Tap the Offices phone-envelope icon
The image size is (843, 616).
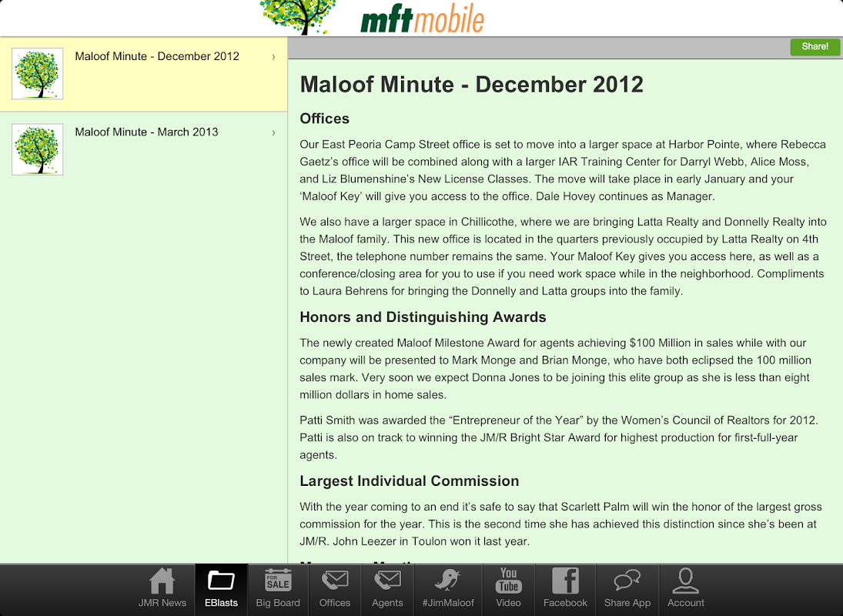coord(334,581)
